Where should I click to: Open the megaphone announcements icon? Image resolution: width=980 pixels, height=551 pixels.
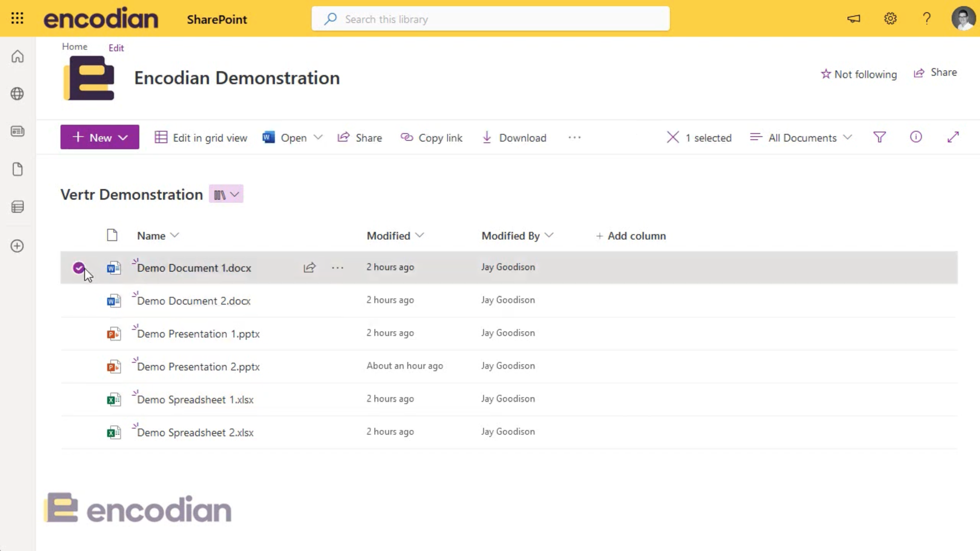854,19
